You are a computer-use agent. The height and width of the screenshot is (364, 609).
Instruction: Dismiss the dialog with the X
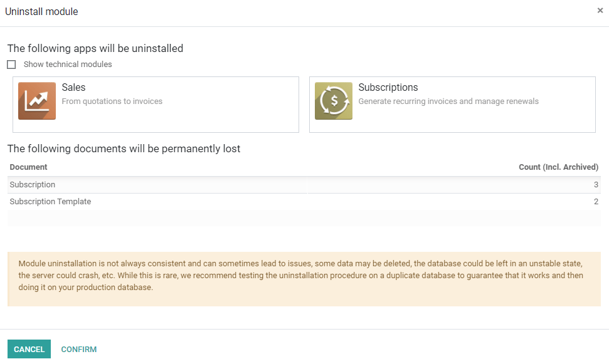pos(600,10)
